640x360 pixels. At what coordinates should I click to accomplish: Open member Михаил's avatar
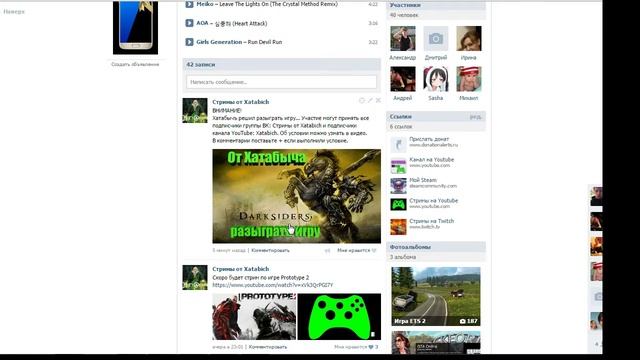(469, 79)
